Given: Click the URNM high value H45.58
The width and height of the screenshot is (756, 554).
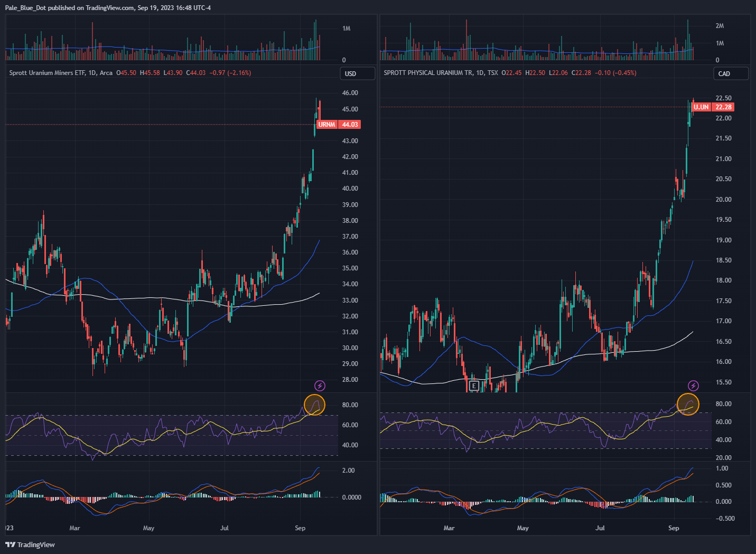Looking at the screenshot, I should point(150,73).
